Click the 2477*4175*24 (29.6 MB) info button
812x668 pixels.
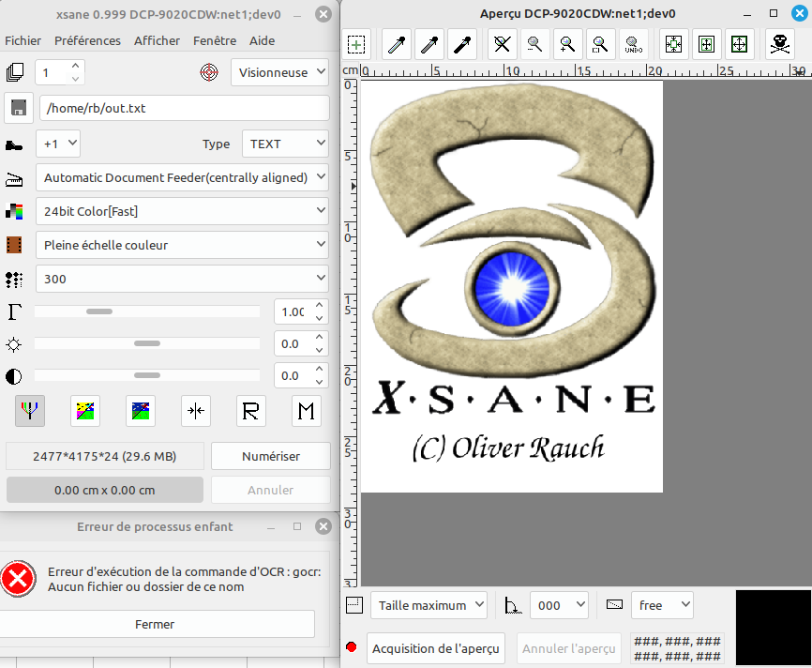point(105,456)
